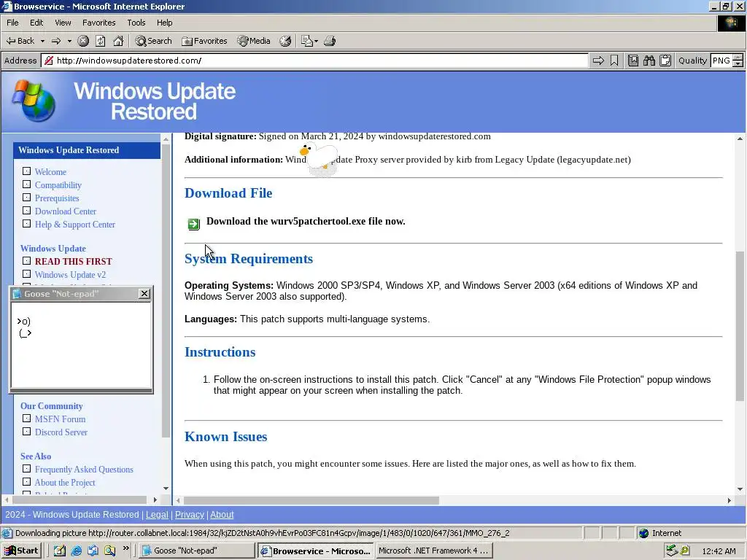Viewport: 747px width, 560px height.
Task: Click the Windows Update Restored globe logo
Action: click(34, 101)
